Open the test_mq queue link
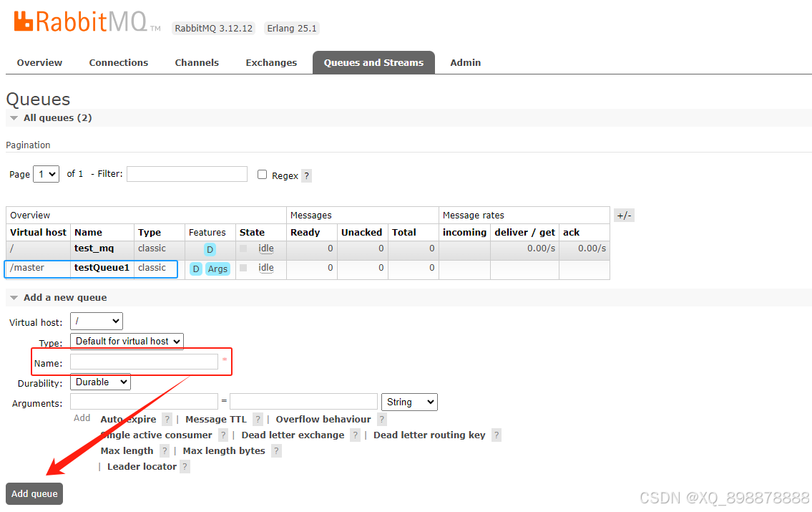Image resolution: width=812 pixels, height=512 pixels. pyautogui.click(x=94, y=248)
